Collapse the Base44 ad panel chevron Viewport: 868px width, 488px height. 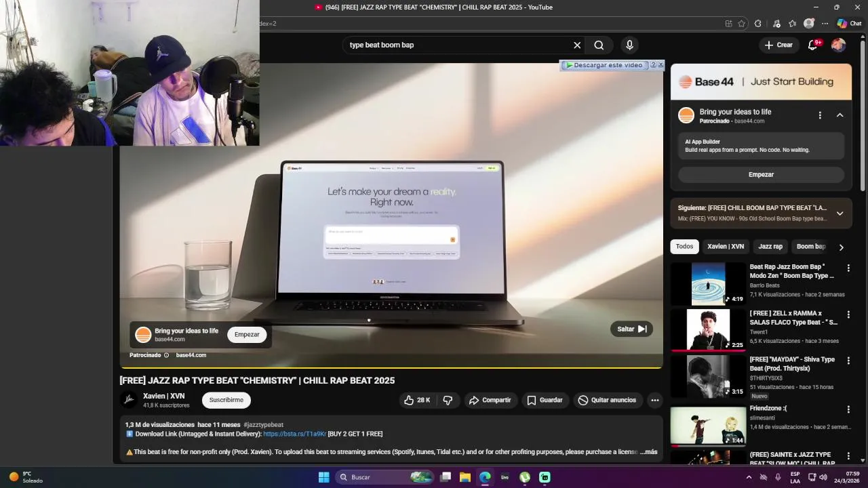[840, 116]
